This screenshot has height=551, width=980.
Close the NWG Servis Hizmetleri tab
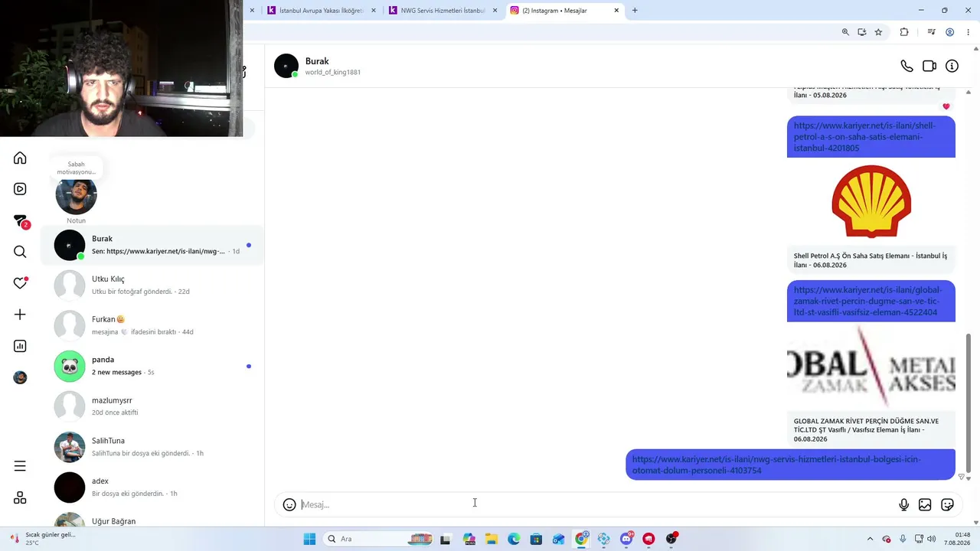[495, 11]
